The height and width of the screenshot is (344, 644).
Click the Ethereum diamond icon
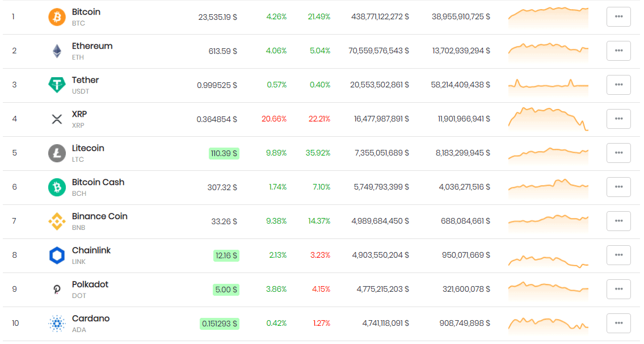coord(57,51)
